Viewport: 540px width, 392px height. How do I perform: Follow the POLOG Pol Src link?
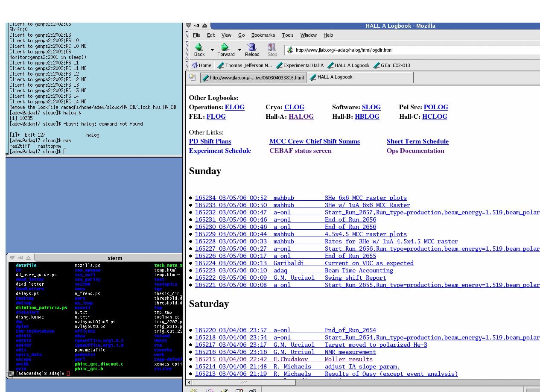(436, 107)
